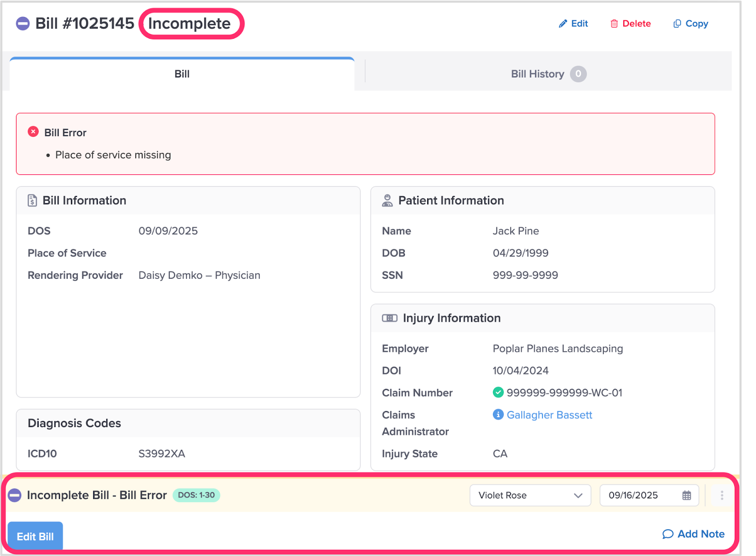Click the Delete trash icon

click(x=614, y=24)
